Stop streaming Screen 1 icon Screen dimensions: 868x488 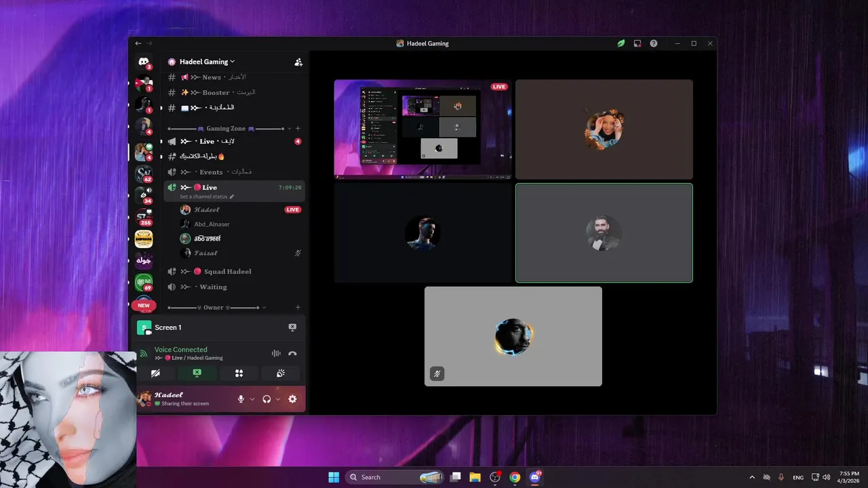[292, 327]
